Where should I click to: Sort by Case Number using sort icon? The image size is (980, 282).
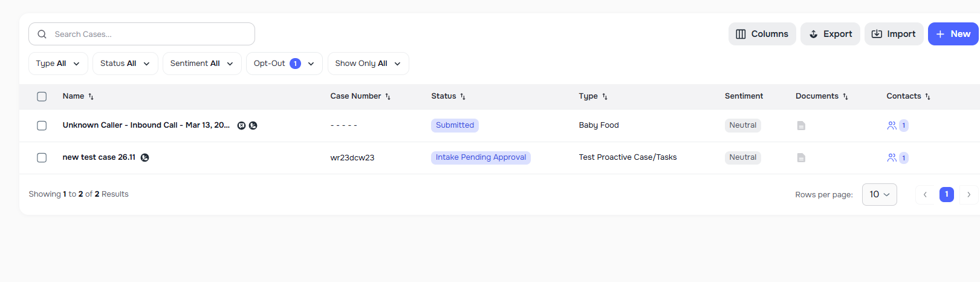388,97
